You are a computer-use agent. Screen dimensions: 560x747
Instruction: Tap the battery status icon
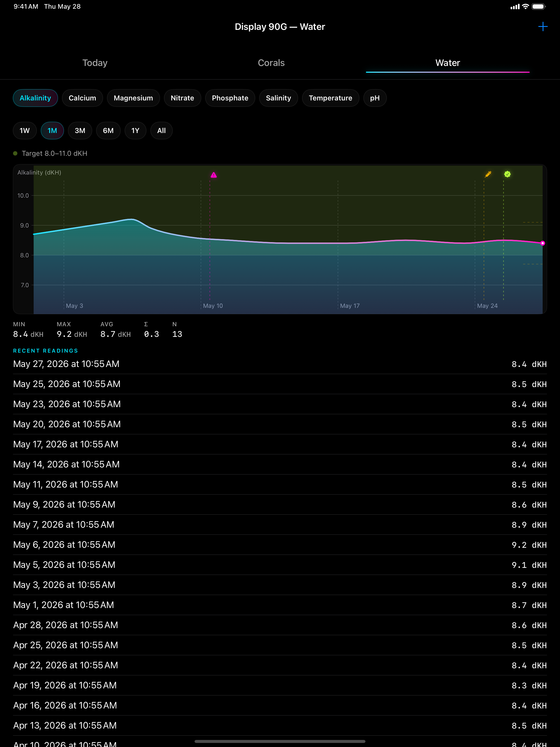pos(539,7)
